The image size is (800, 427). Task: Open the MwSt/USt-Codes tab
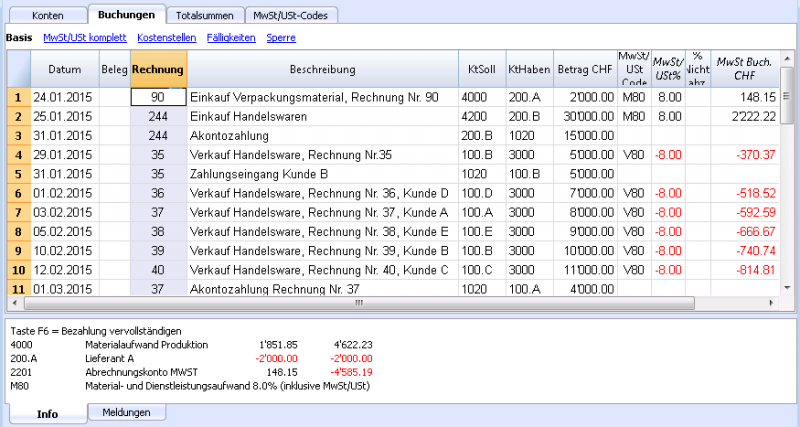(290, 15)
